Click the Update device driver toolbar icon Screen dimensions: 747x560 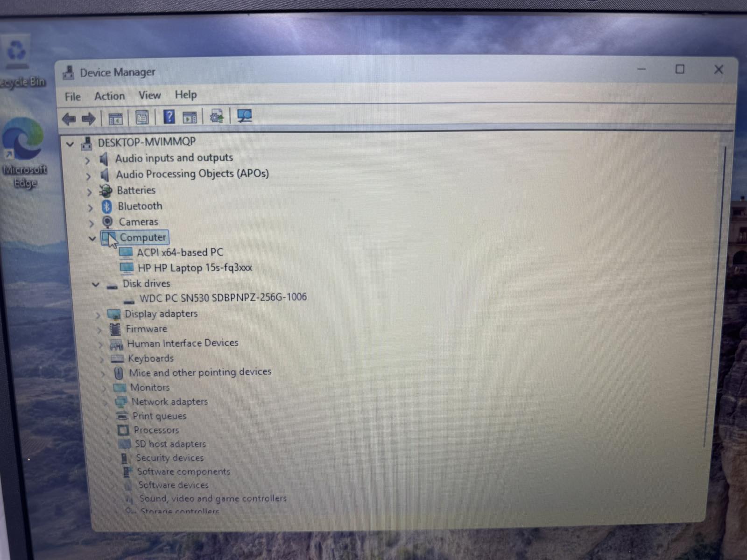(x=216, y=117)
